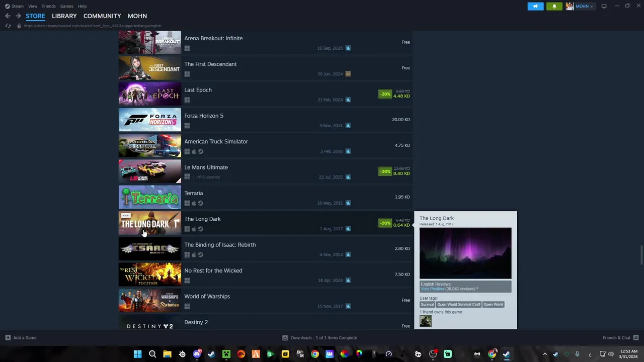The width and height of the screenshot is (644, 362).
Task: Click review thumbs-up icon for Forza Horizon 5
Action: tap(348, 126)
